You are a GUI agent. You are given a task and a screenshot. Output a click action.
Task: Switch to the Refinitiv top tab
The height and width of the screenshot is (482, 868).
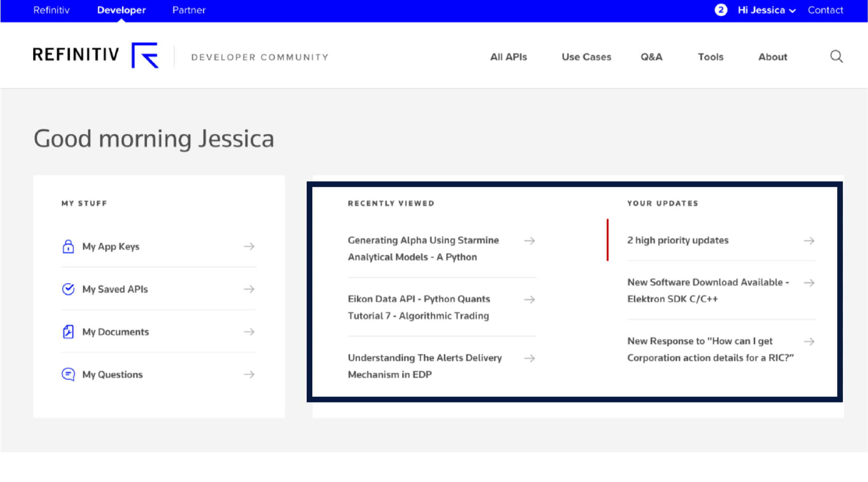(x=51, y=10)
